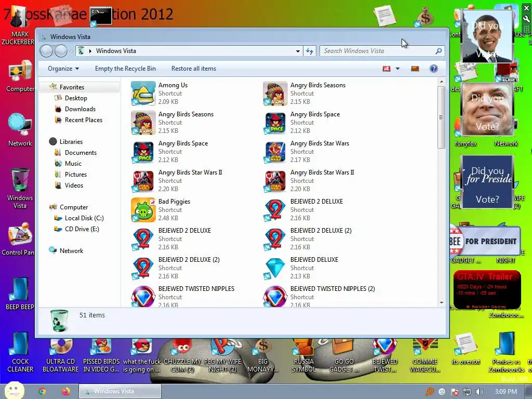Click Empty the Recycle Bin
Viewport: 532px width, 399px height.
(x=125, y=69)
